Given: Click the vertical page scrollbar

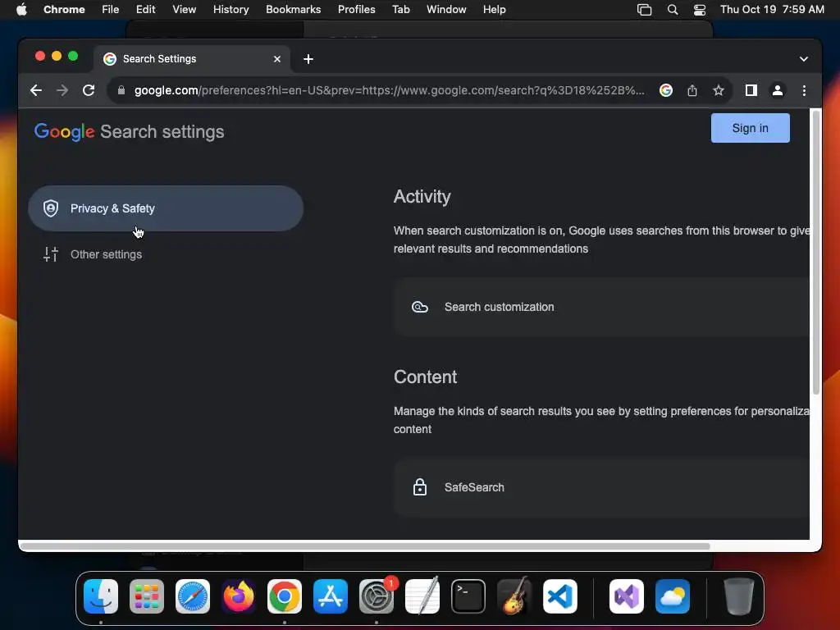Looking at the screenshot, I should point(815,252).
